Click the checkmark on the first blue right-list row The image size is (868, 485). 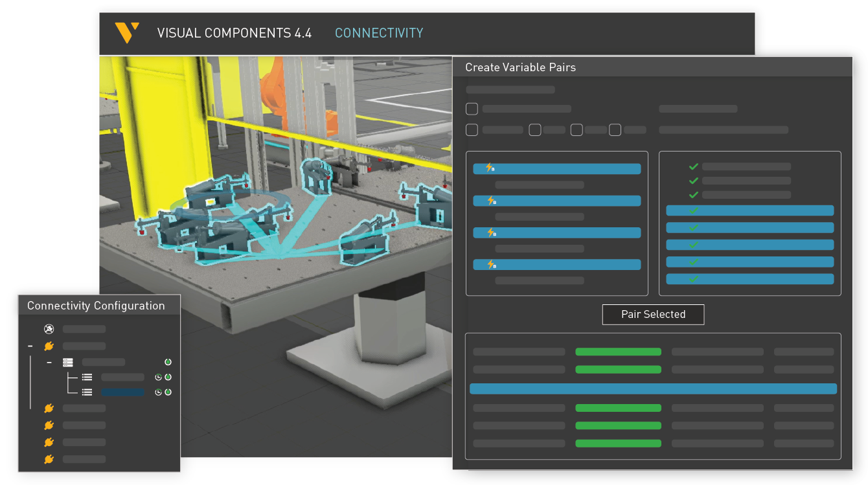(694, 210)
